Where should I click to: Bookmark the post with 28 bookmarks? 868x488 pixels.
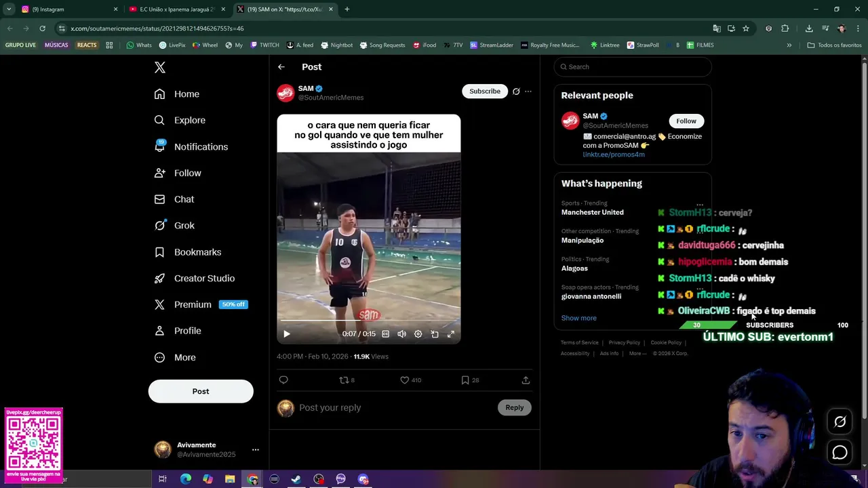click(470, 380)
